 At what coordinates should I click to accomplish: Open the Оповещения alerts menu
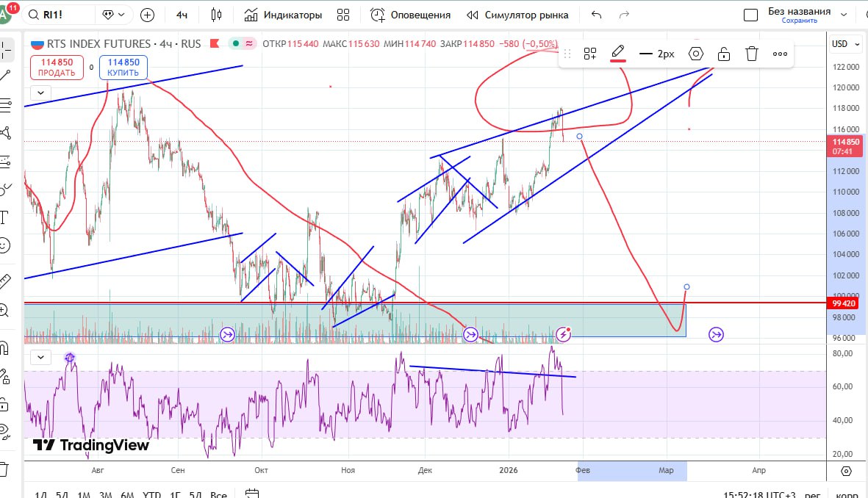410,15
